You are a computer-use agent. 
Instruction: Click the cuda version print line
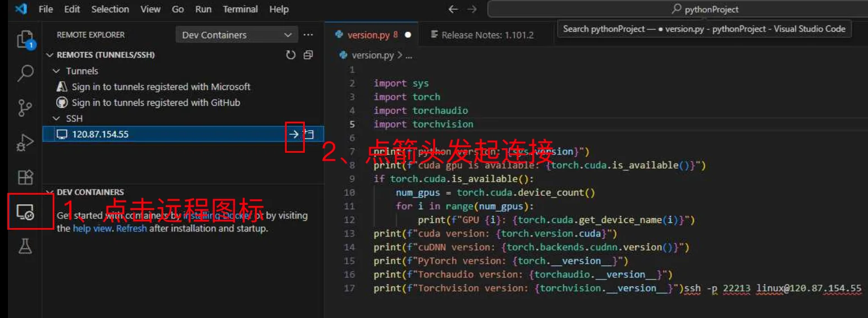click(495, 234)
